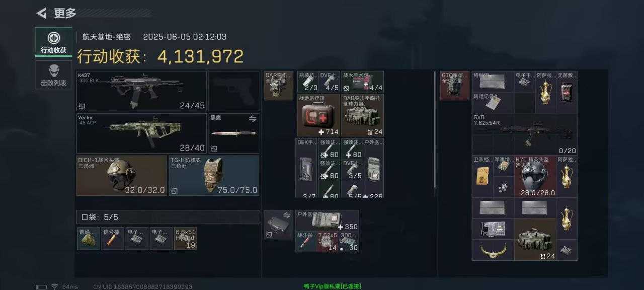Screen dimensions: 644x290
Task: Select the H70 elite helmet
Action: (x=535, y=176)
